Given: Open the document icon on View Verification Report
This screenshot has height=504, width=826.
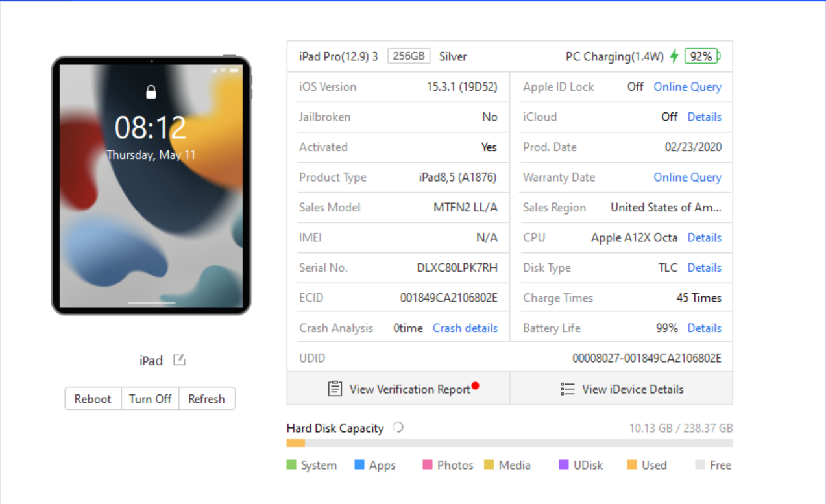Looking at the screenshot, I should (335, 388).
